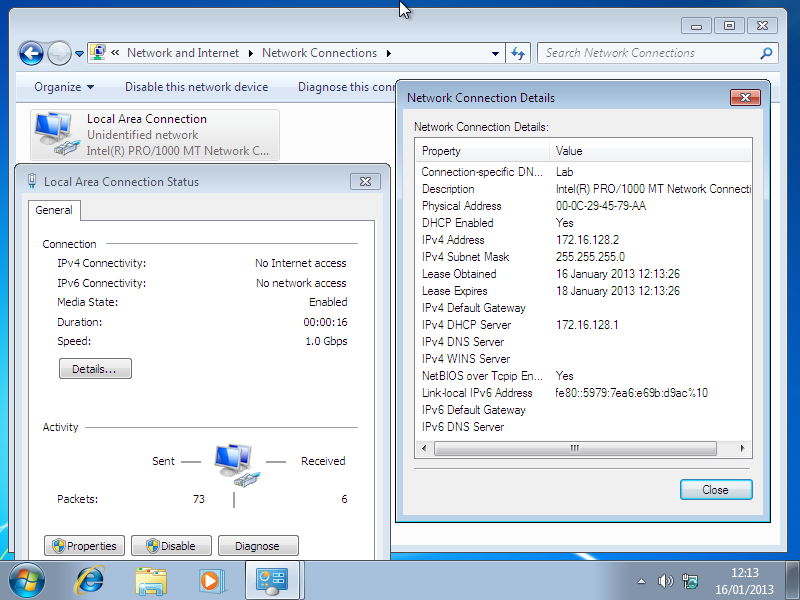Viewport: 800px width, 600px height.
Task: Select the General tab
Action: 54,210
